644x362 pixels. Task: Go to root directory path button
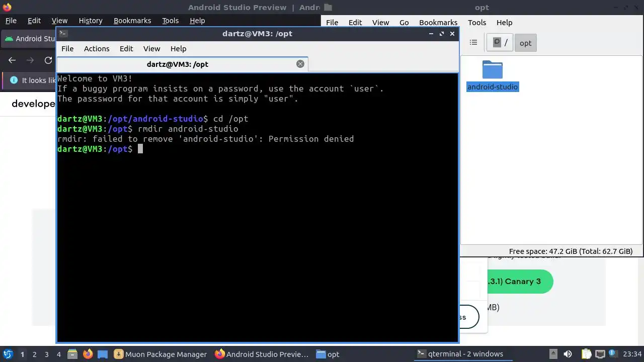(500, 43)
